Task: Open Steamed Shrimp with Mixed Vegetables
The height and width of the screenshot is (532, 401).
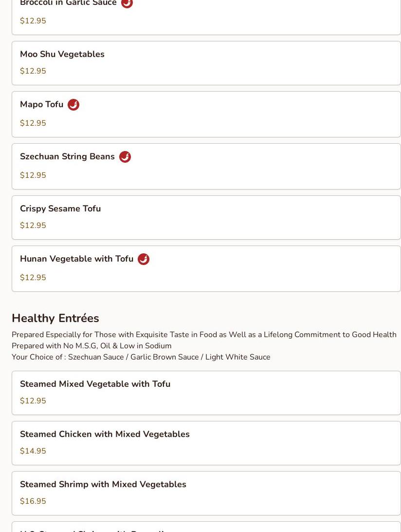Action: coord(206,494)
